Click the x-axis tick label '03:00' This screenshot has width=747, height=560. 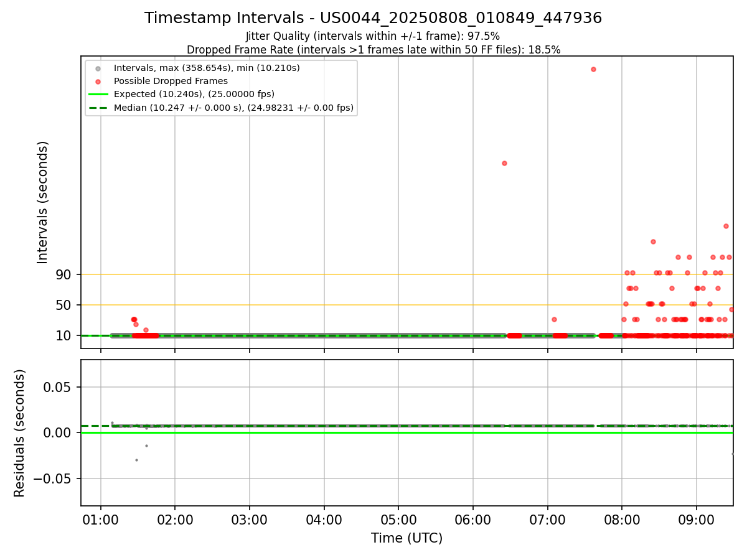tap(250, 519)
